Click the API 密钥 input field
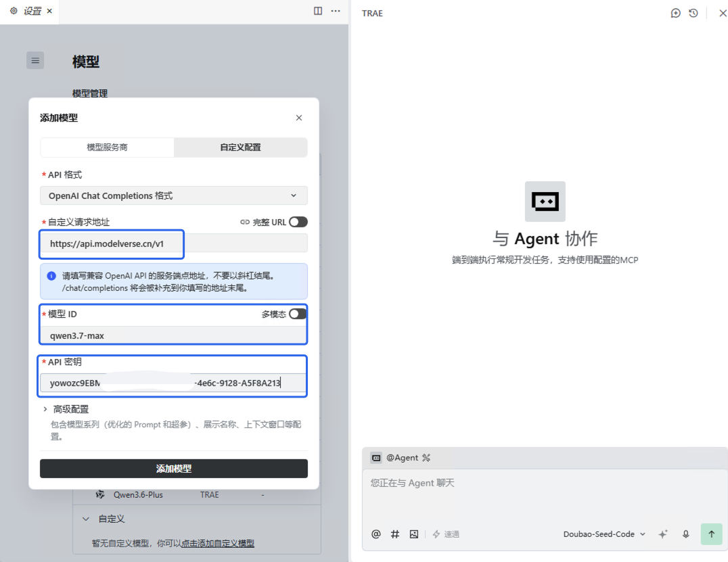 coord(174,383)
